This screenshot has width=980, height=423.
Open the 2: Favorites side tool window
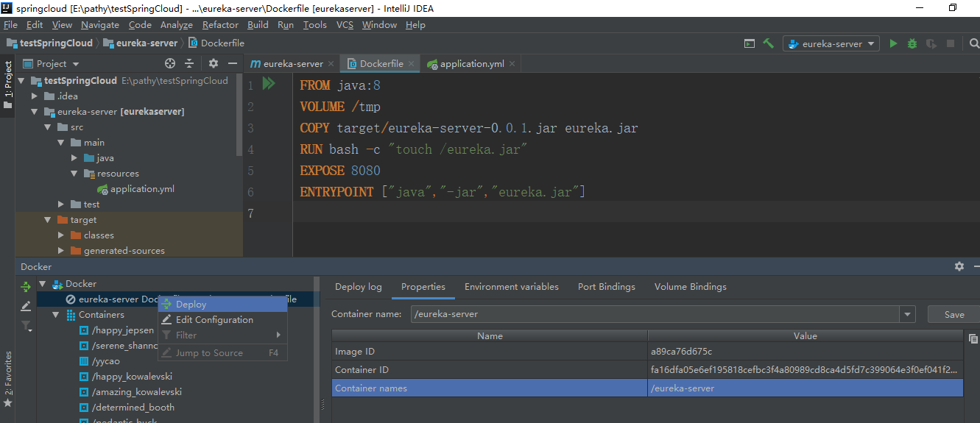[x=8, y=380]
